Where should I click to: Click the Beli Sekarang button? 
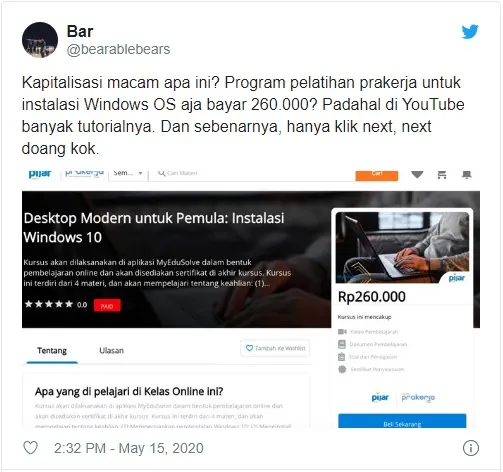[x=402, y=421]
